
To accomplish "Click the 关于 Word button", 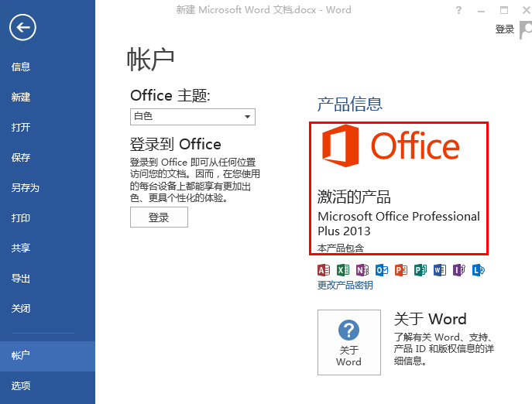I will (348, 342).
